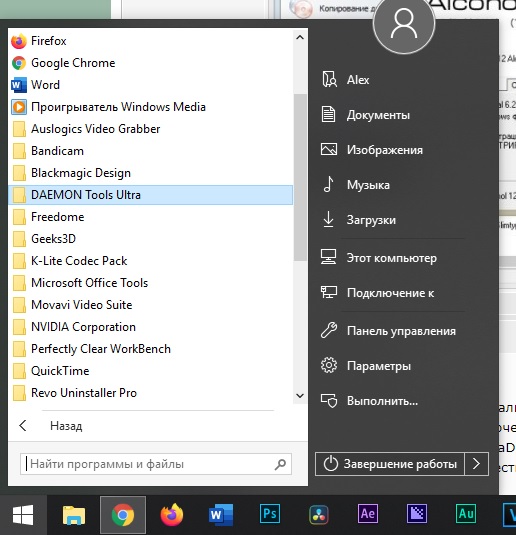
Task: Click the magnifier icon in search box
Action: [x=280, y=464]
